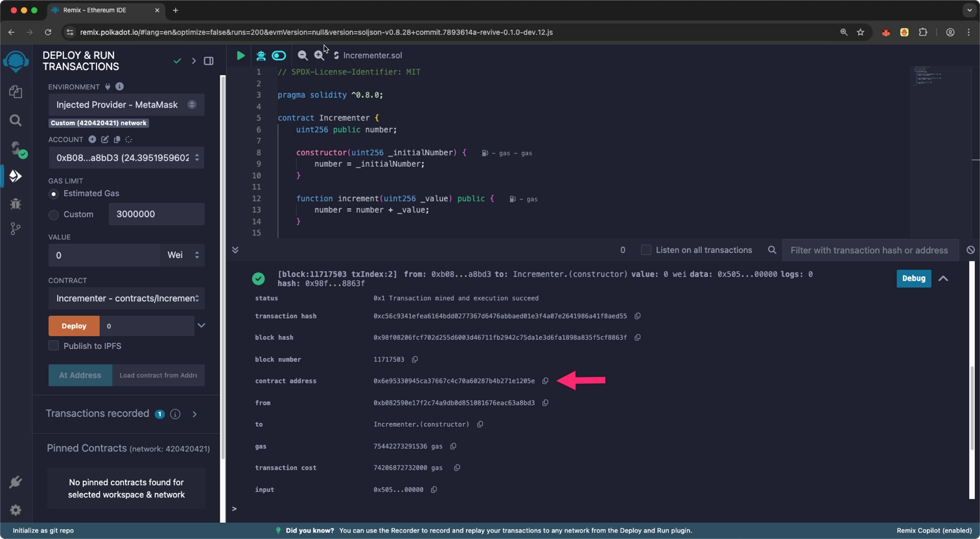
Task: Copy the from address value
Action: tap(545, 403)
